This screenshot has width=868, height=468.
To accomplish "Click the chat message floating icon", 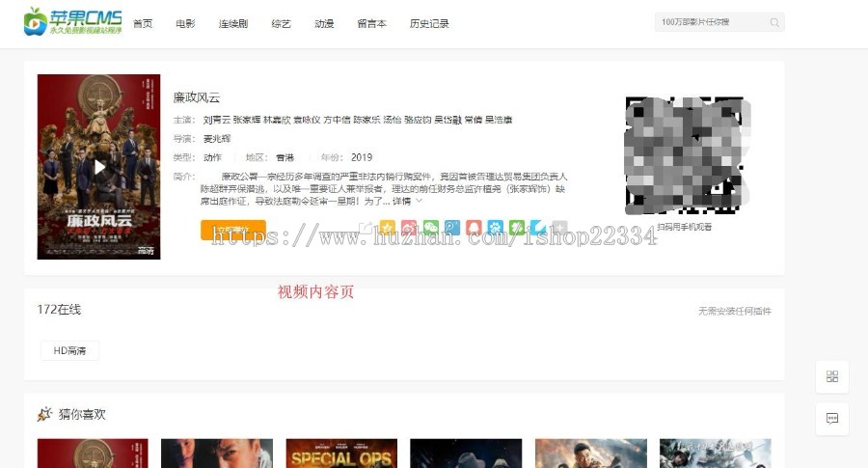I will [832, 418].
